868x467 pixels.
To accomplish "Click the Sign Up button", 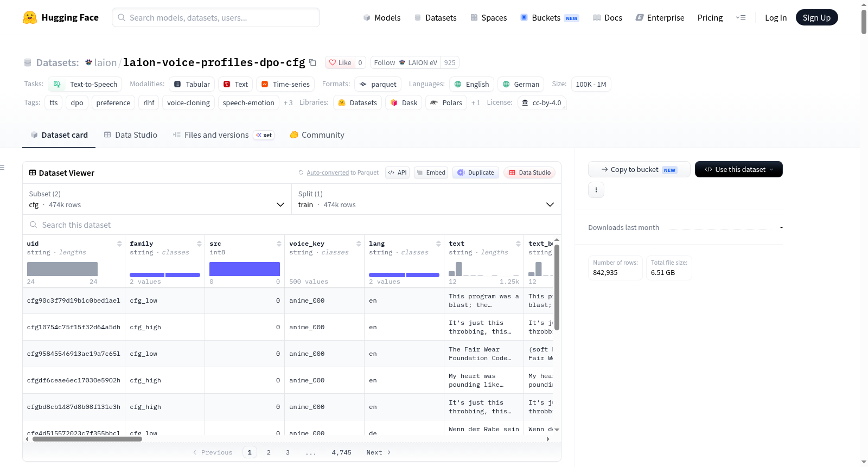I will [817, 17].
